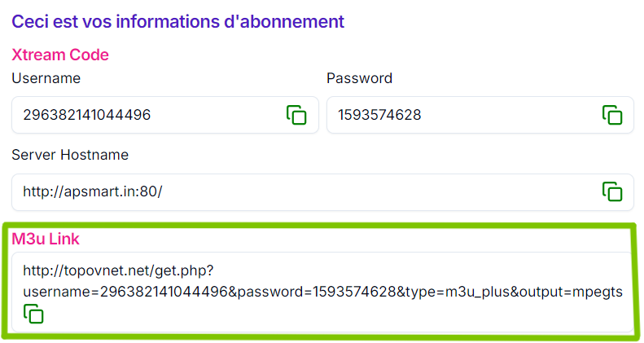
Task: Click the password number 1593574628
Action: tap(379, 115)
